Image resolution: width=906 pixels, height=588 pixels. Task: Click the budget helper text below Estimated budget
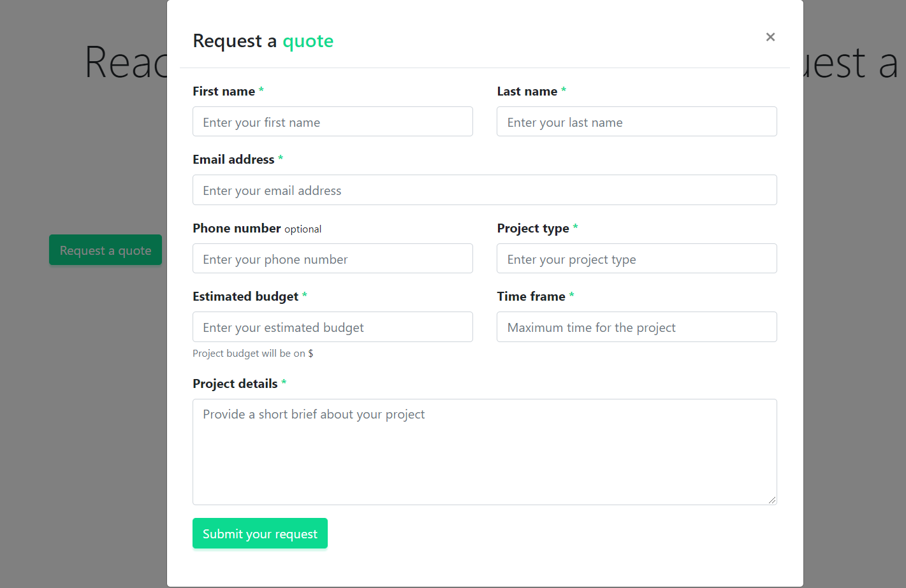click(252, 353)
